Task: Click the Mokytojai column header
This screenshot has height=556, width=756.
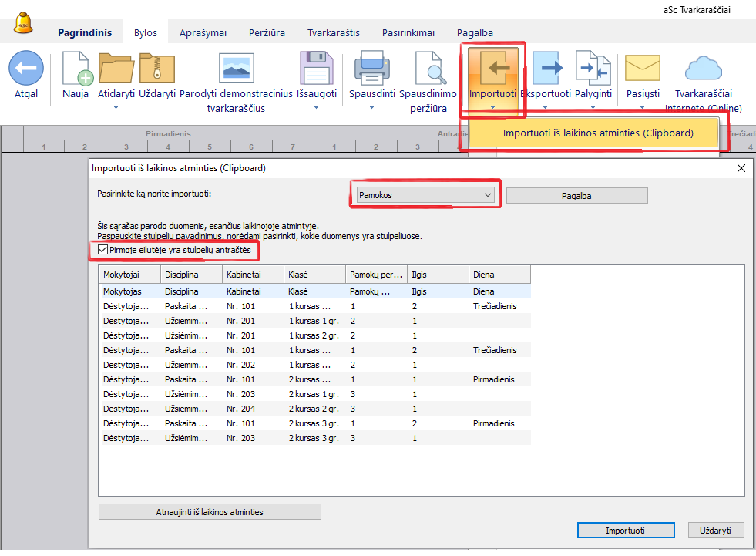Action: coord(129,274)
